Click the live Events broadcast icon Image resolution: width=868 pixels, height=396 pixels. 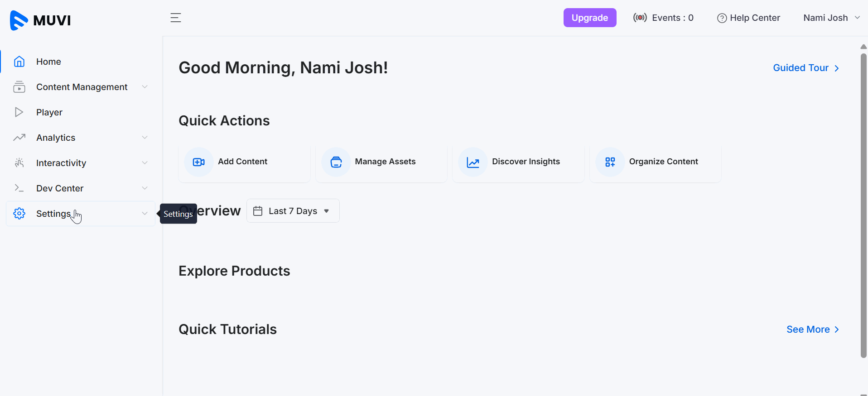[x=640, y=18]
